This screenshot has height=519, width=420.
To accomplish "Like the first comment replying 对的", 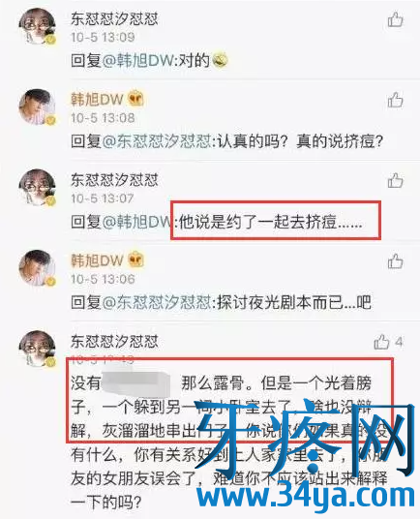I will (395, 19).
